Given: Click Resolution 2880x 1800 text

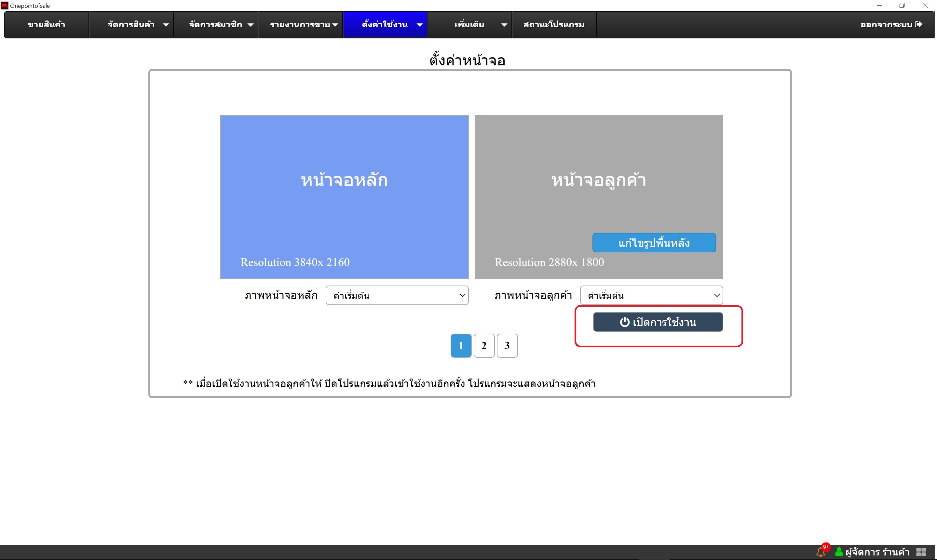Looking at the screenshot, I should click(x=549, y=262).
